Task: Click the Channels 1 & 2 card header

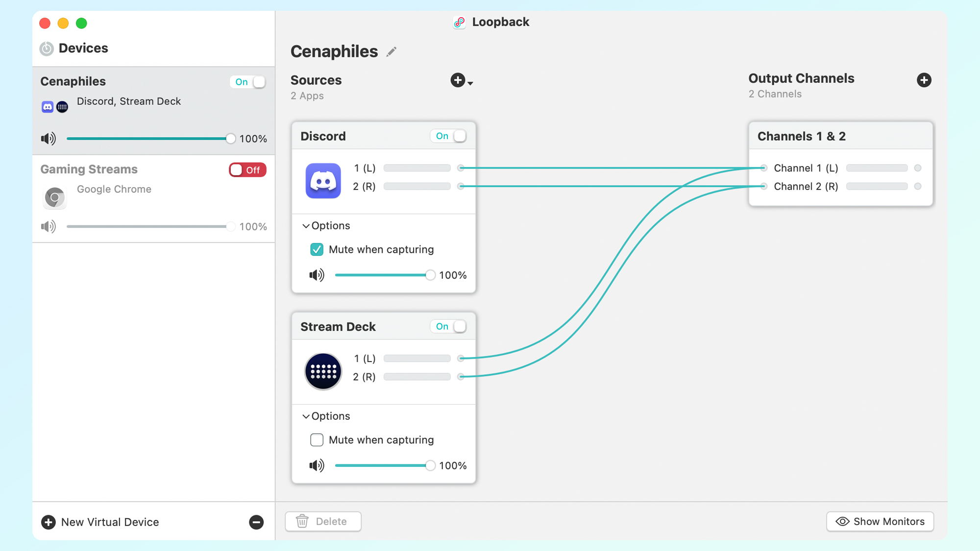Action: (x=841, y=136)
